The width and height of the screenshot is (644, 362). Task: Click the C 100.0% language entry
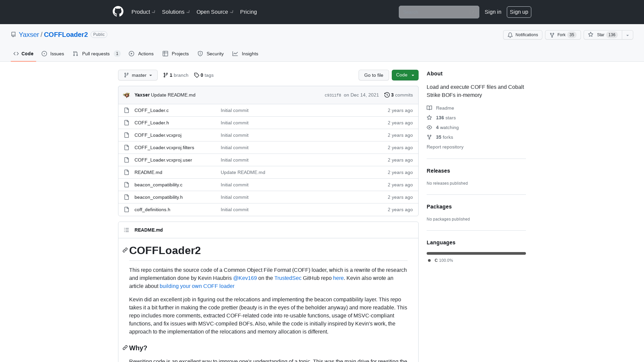440,260
